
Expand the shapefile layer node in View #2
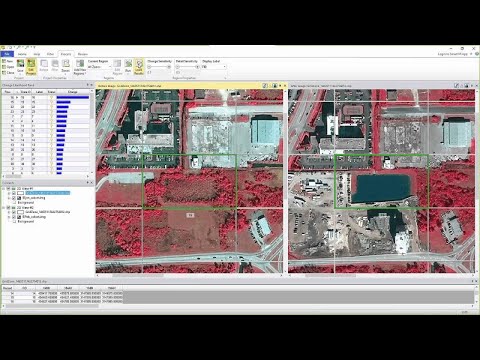pos(9,212)
